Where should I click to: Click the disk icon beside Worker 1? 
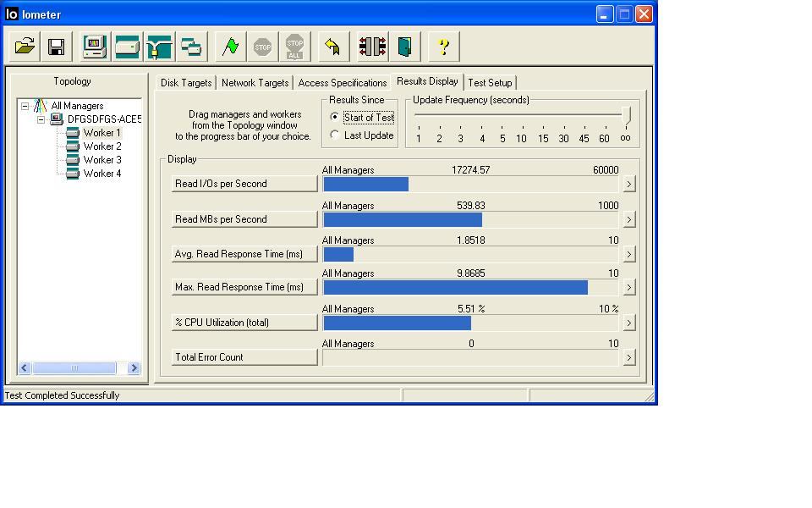click(73, 133)
